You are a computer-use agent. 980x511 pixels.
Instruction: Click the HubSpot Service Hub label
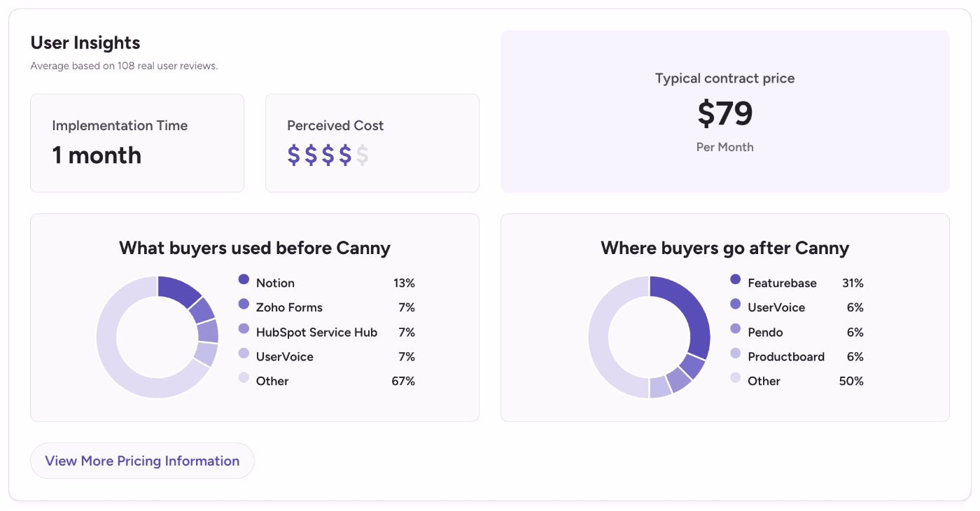click(316, 332)
